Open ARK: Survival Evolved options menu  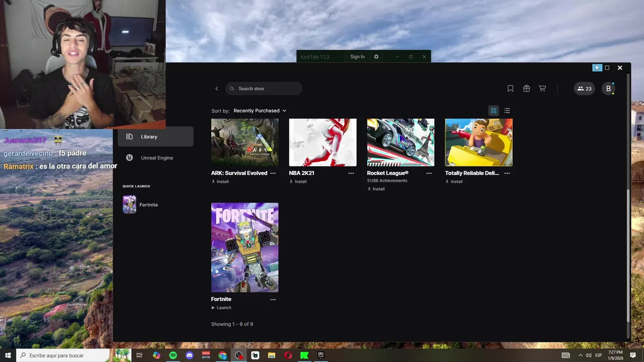(x=273, y=173)
